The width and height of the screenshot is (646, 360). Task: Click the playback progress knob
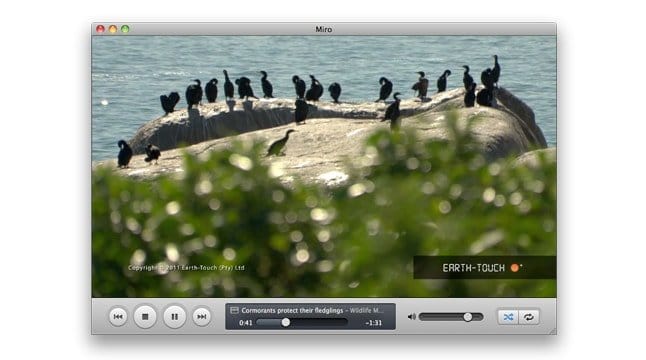click(286, 323)
